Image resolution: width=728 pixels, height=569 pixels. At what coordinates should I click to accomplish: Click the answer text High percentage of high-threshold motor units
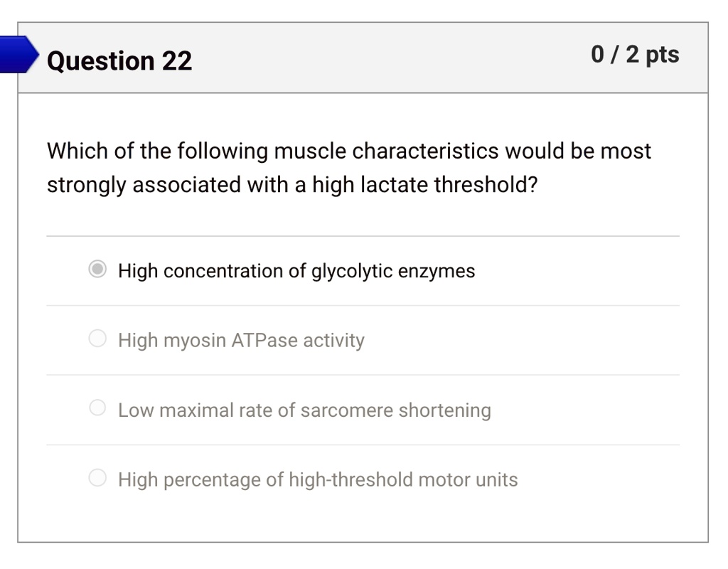coord(318,480)
